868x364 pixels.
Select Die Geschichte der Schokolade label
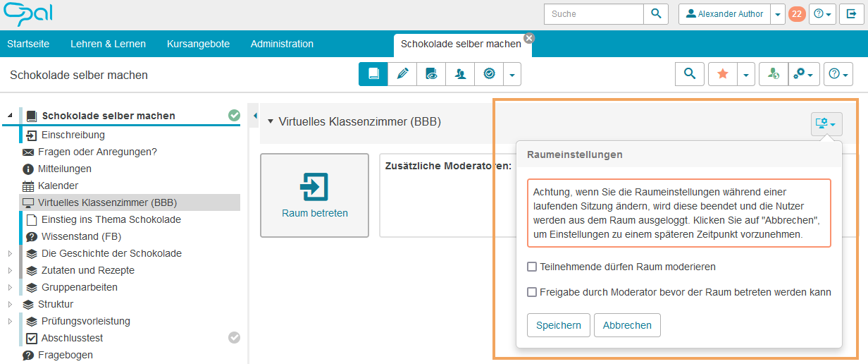tap(111, 253)
